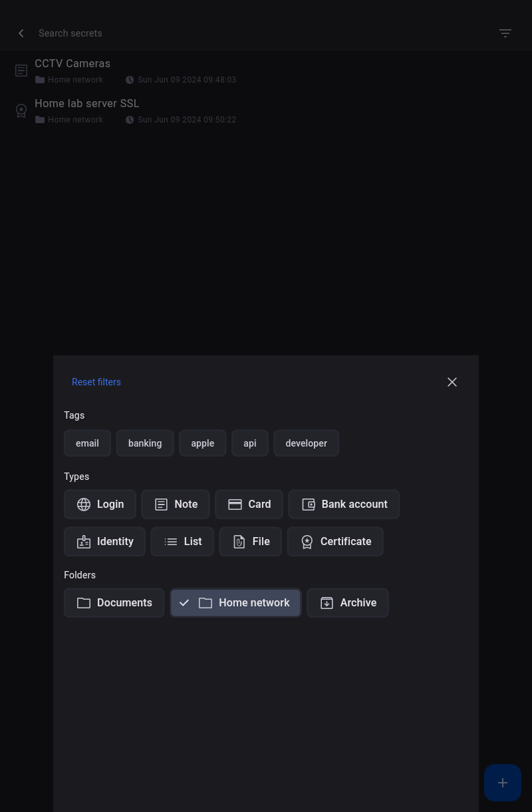532x812 pixels.
Task: Filter secrets by Bank account type
Action: tap(344, 505)
